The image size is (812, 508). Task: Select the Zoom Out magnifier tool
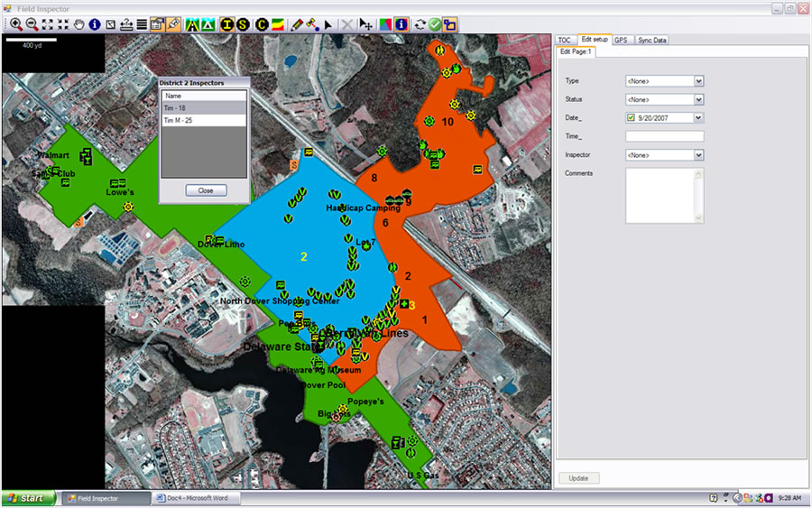32,24
